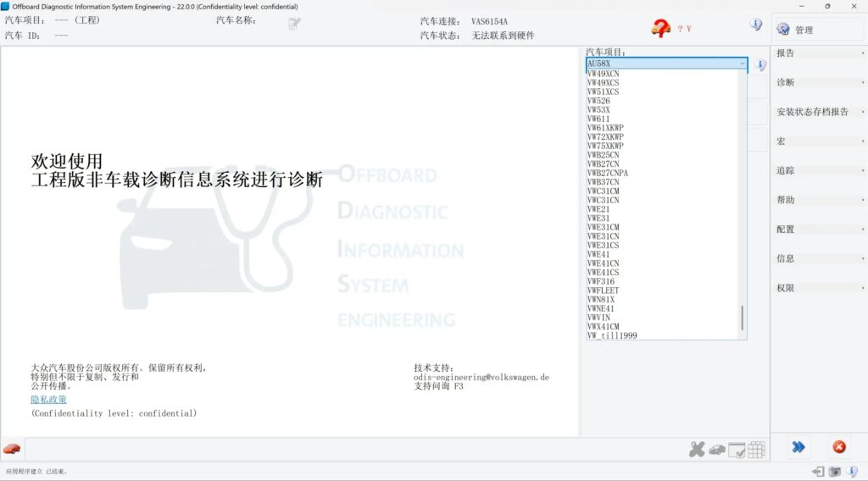Screen dimensions: 868x481
Task: Select VW611 from the project list
Action: (662, 119)
